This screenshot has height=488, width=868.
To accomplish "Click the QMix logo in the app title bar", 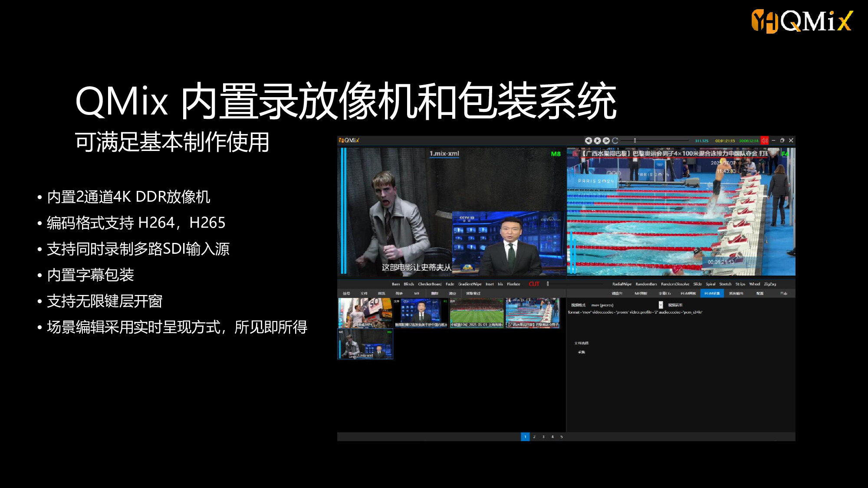I will (x=349, y=141).
